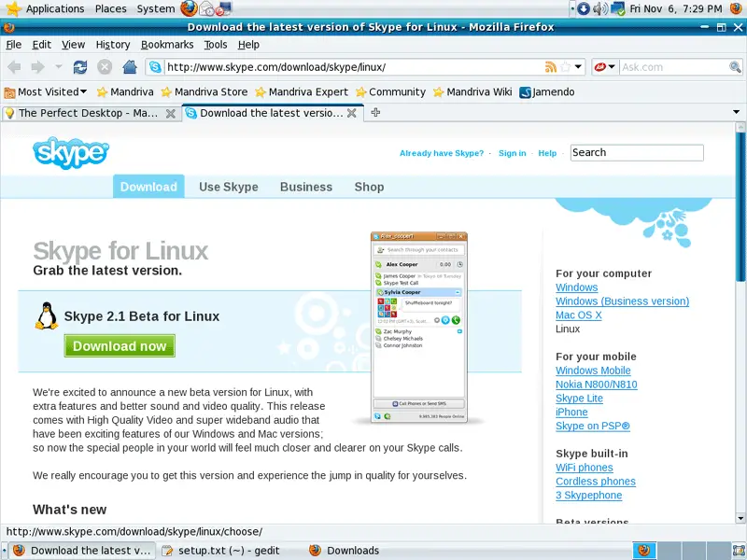The image size is (747, 560).
Task: Open the 3 Skypephone link
Action: click(x=589, y=495)
